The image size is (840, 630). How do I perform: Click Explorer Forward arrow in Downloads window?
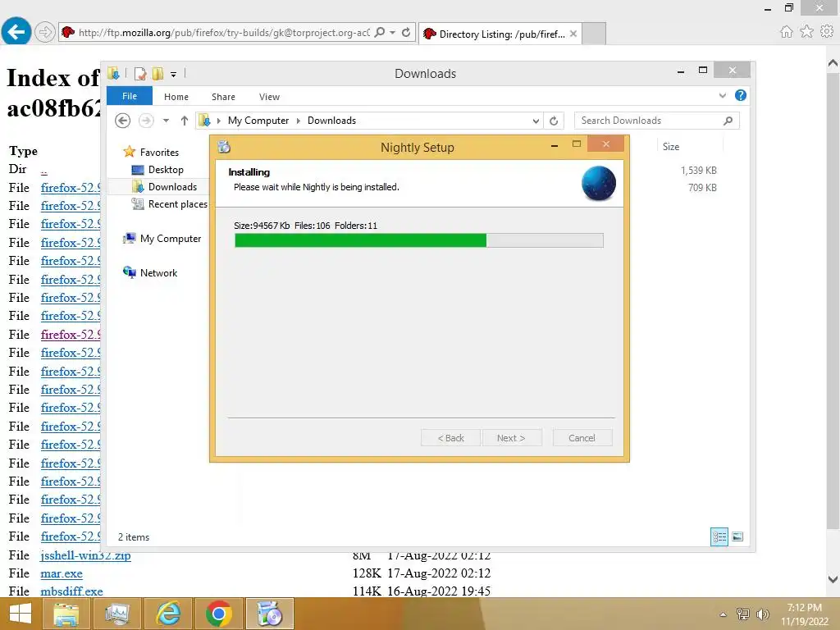146,121
